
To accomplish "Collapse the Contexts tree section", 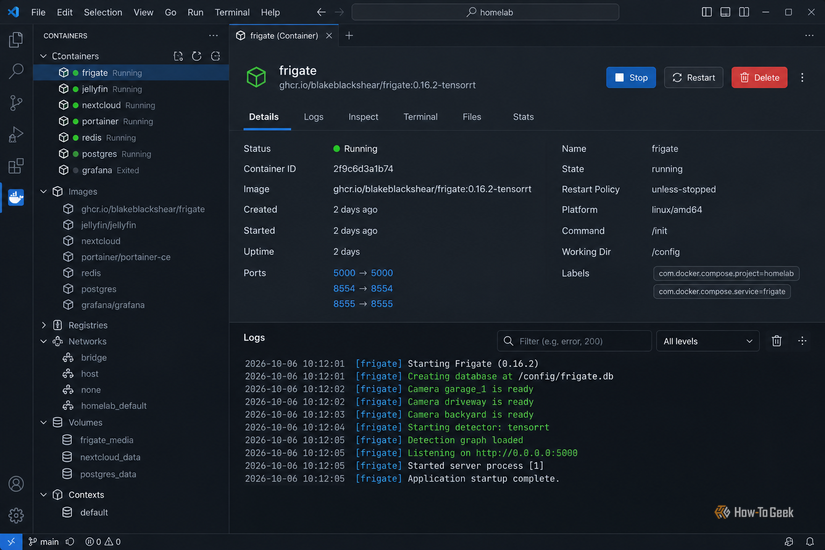I will point(44,495).
